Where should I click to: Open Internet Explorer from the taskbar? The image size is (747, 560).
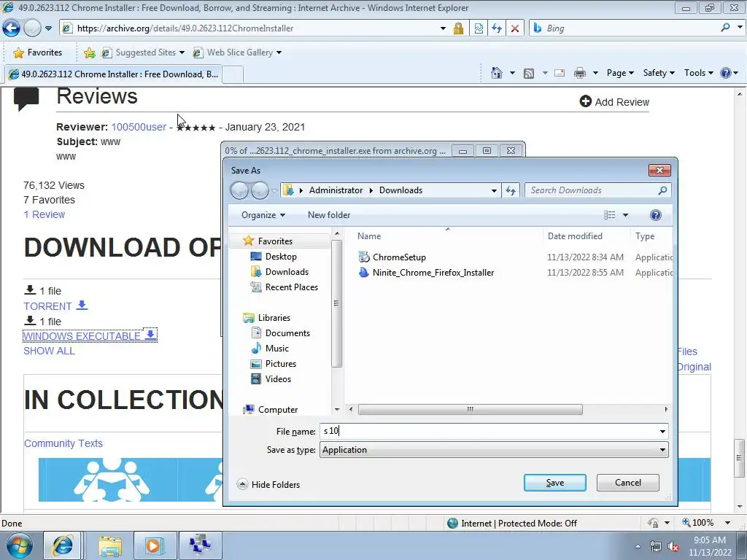click(63, 545)
